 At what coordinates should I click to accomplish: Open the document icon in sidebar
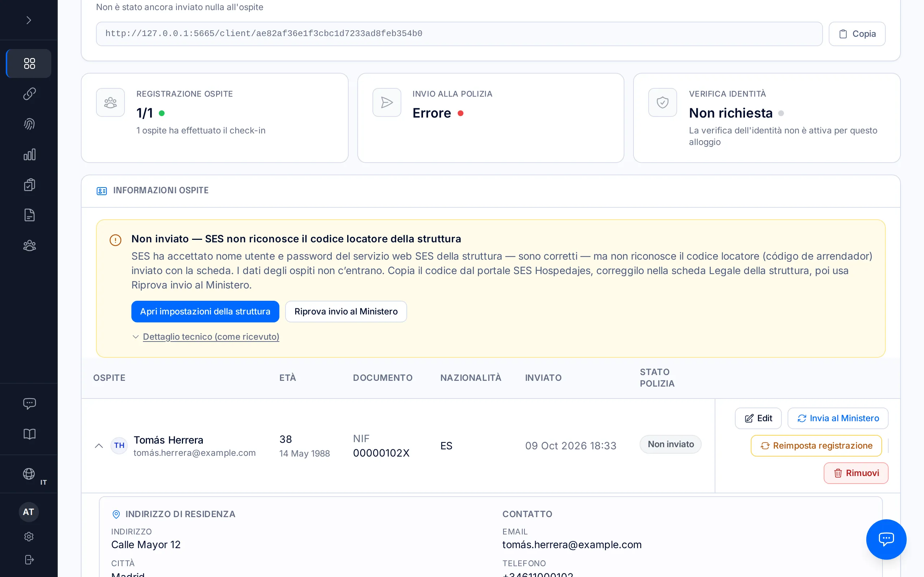pyautogui.click(x=29, y=215)
